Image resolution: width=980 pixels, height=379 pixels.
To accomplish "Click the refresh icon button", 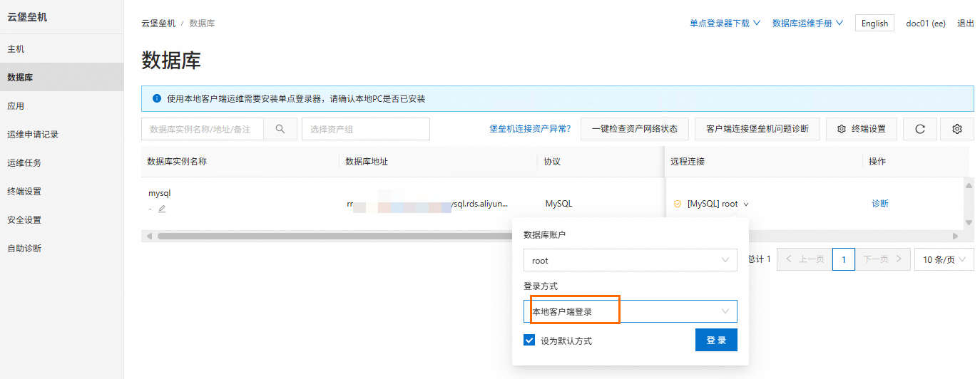I will (x=920, y=129).
